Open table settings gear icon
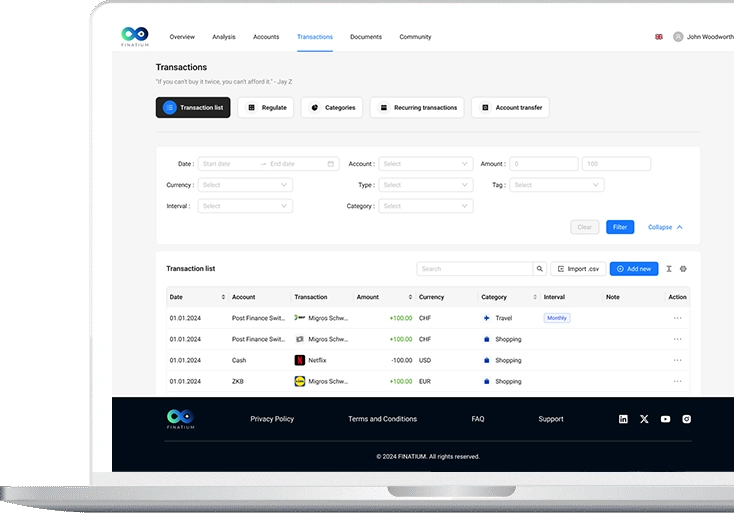Screen dimensions: 734x513 [683, 269]
